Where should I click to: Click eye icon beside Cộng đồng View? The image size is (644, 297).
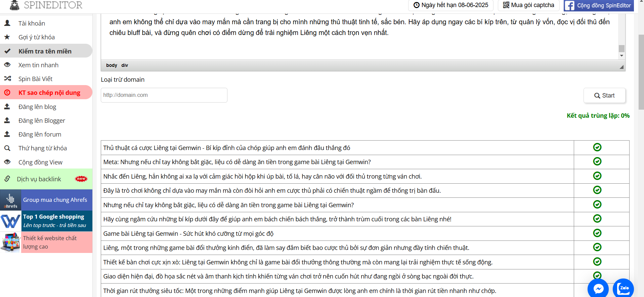[x=7, y=162]
